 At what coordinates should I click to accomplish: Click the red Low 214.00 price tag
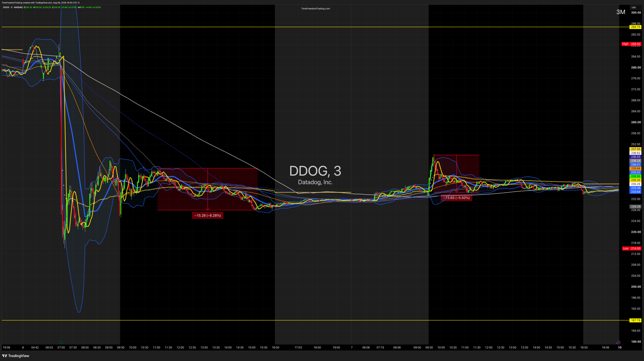632,249
